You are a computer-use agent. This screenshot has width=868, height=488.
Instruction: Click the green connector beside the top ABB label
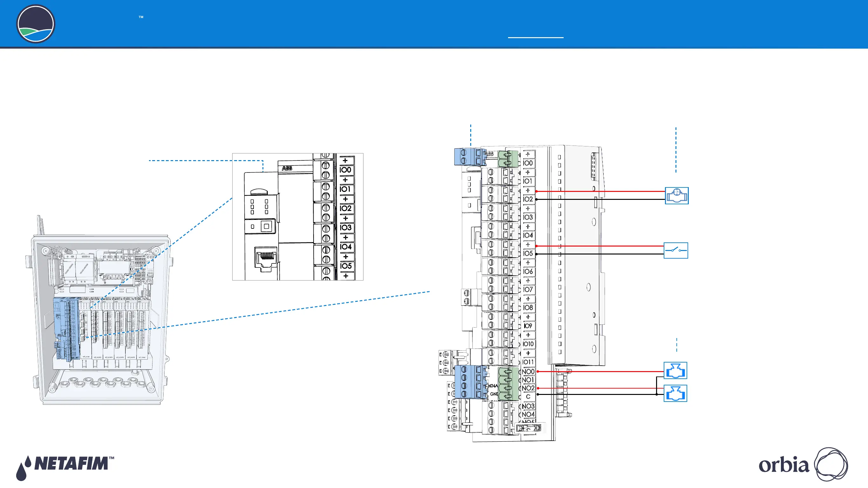(x=508, y=159)
